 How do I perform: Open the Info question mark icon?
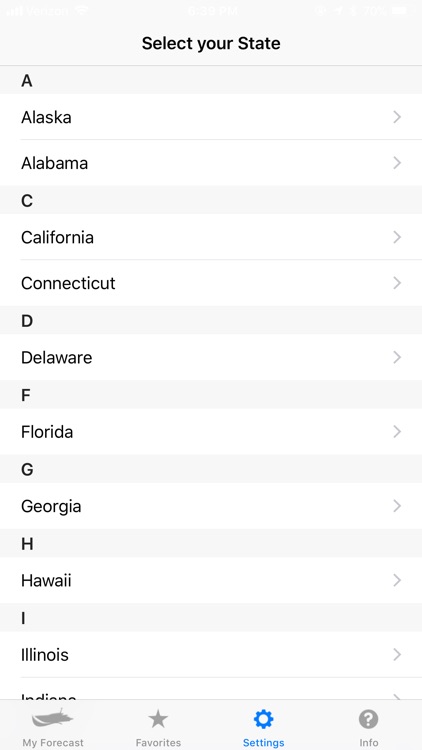click(368, 718)
